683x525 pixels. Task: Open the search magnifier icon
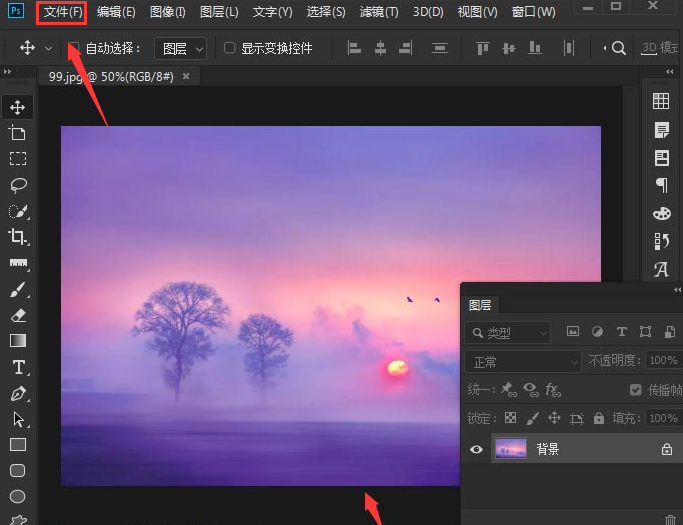pyautogui.click(x=619, y=48)
